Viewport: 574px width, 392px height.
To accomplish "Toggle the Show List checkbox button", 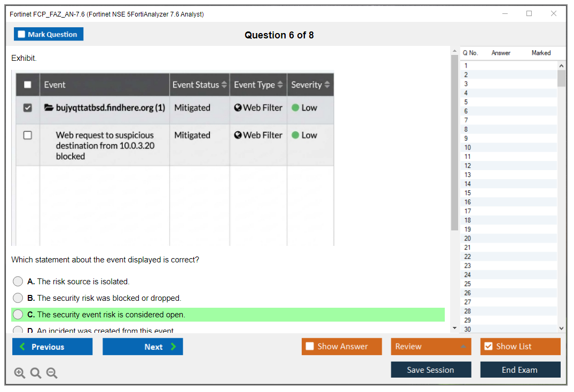I will (520, 346).
